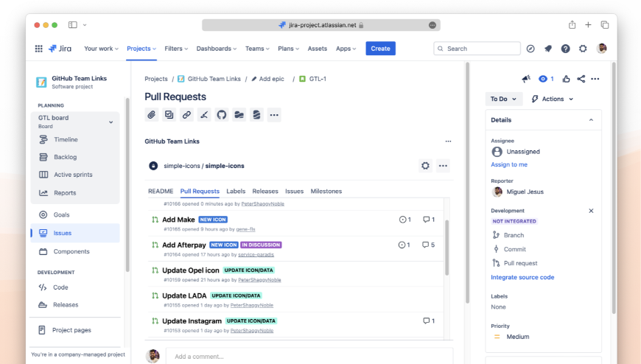The image size is (641, 364).
Task: Open the Plans dropdown
Action: 289,48
